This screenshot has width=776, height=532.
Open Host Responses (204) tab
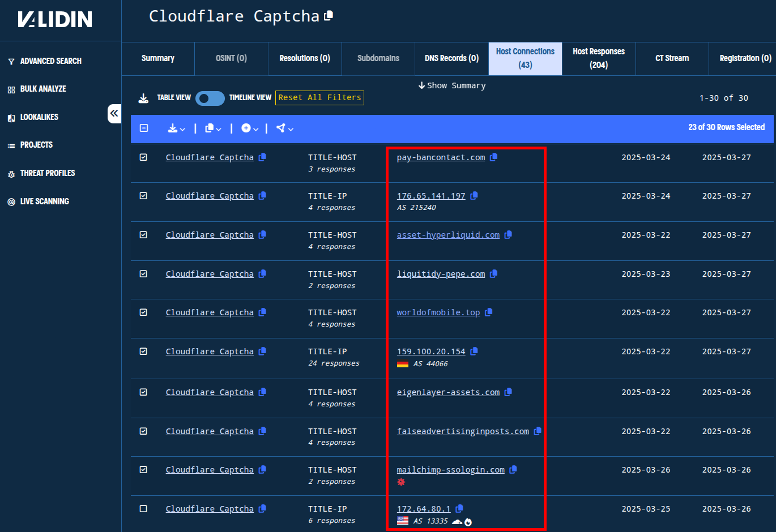(x=599, y=58)
